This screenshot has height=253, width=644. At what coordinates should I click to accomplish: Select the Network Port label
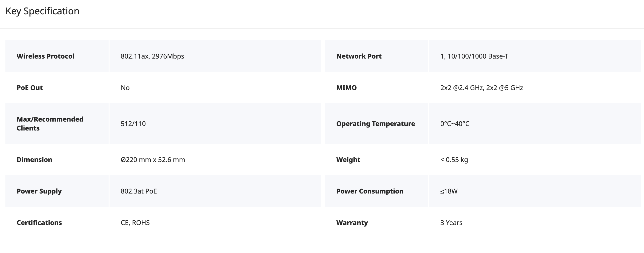[359, 56]
